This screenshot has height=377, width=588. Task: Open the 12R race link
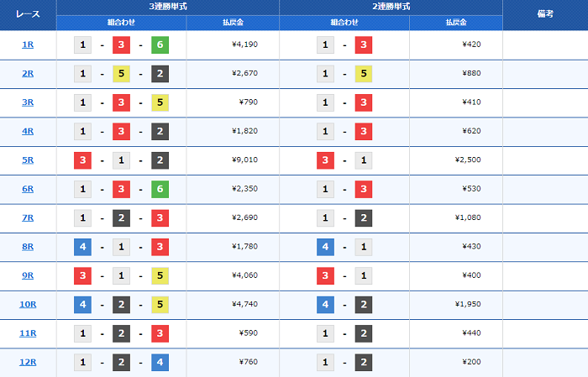point(28,363)
